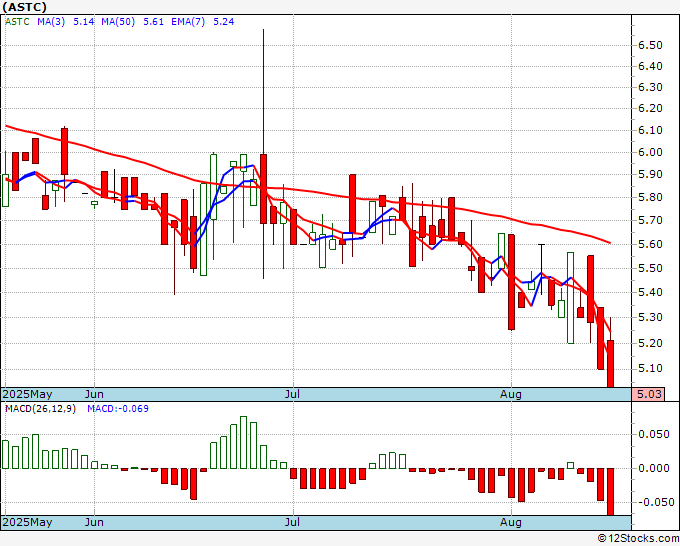Click the highlighted 5.03 last price tag
Viewport: 680px width, 546px height.
coord(648,394)
